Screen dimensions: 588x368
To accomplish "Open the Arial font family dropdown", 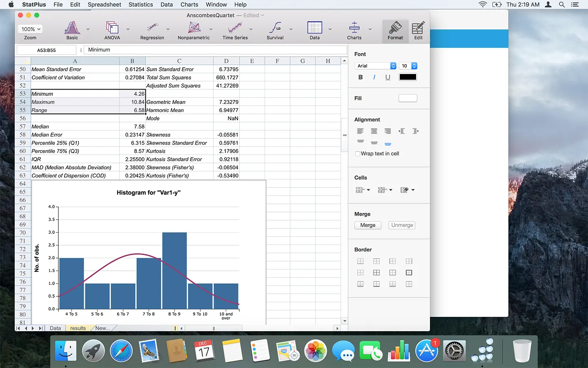I will pos(375,66).
